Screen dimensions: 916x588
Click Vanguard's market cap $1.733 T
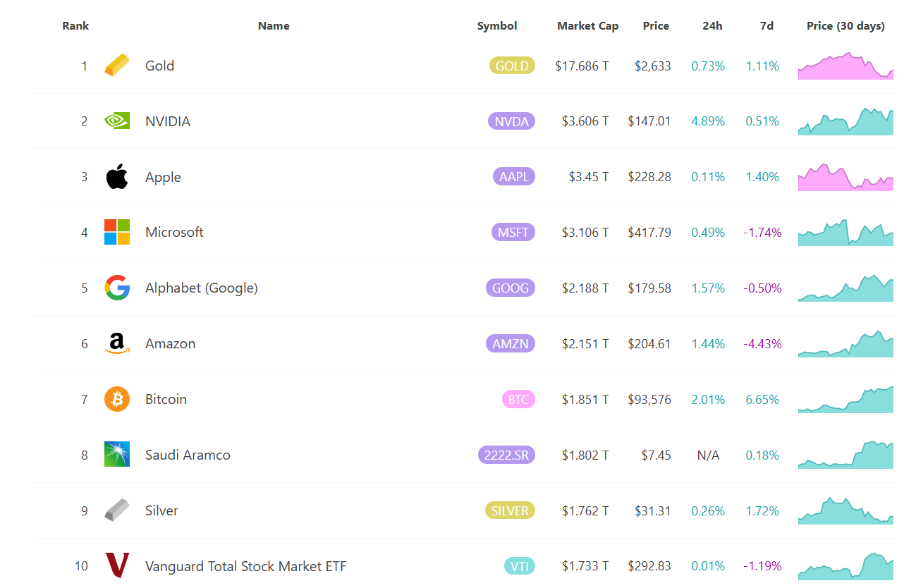[x=585, y=566]
